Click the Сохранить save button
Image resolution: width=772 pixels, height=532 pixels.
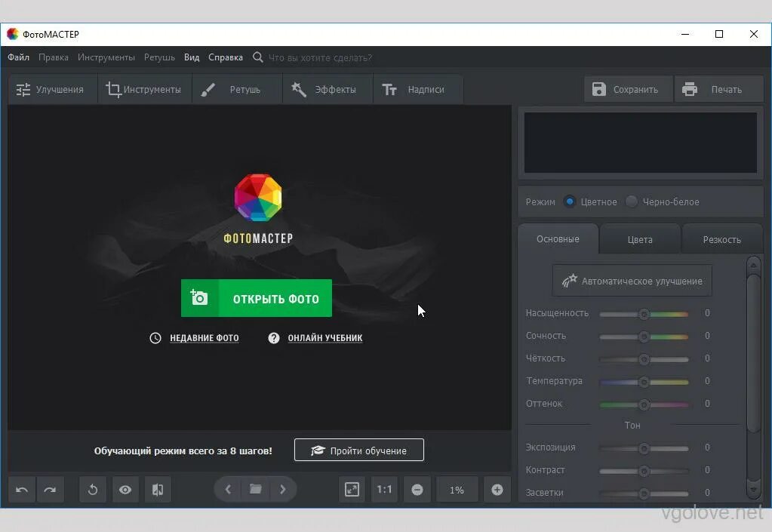[628, 89]
